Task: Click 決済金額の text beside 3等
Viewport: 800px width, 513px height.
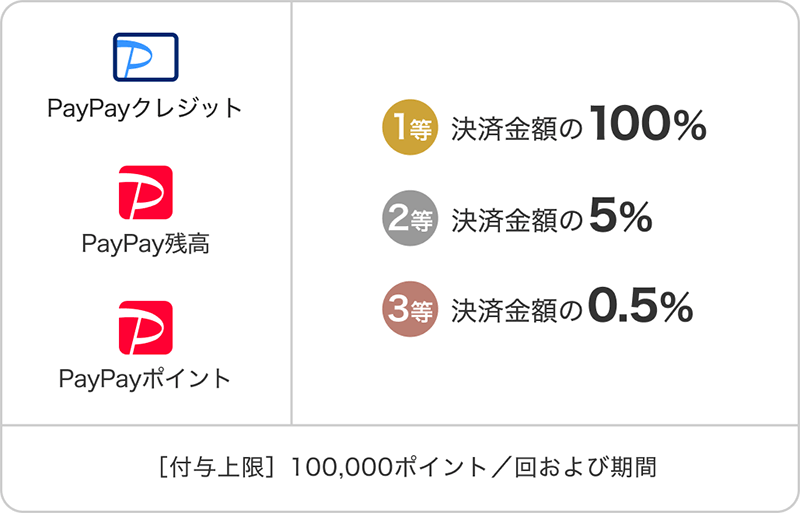Action: [517, 311]
